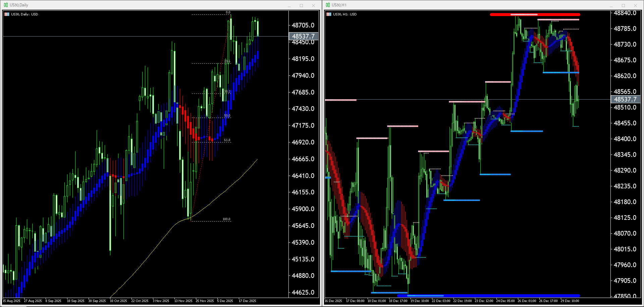644x307 pixels.
Task: Click the '22 Dec 19:00' time on H1 axis
Action: coord(463,301)
